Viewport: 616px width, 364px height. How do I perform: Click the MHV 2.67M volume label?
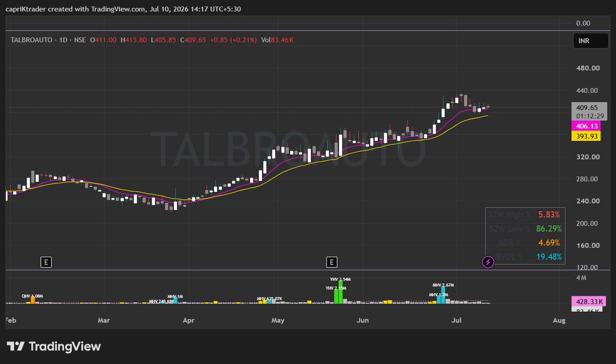(x=443, y=285)
